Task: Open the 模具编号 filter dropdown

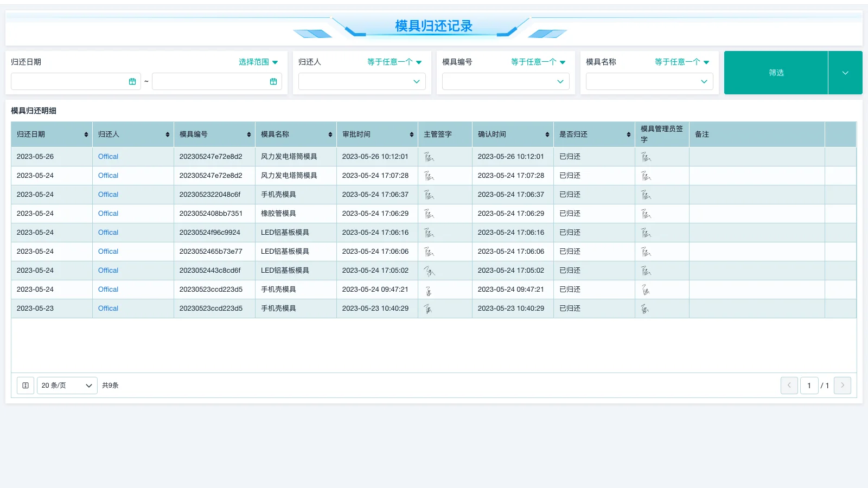Action: (505, 81)
